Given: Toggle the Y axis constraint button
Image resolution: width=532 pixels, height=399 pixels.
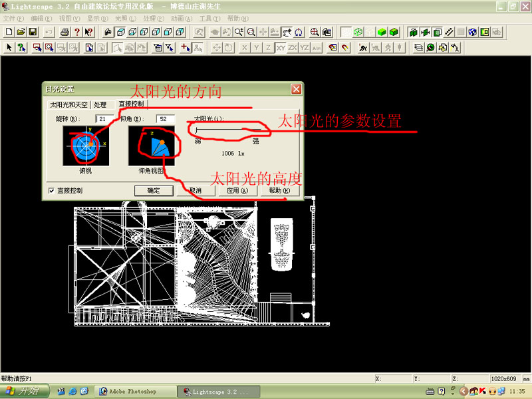Looking at the screenshot, I should (x=256, y=48).
